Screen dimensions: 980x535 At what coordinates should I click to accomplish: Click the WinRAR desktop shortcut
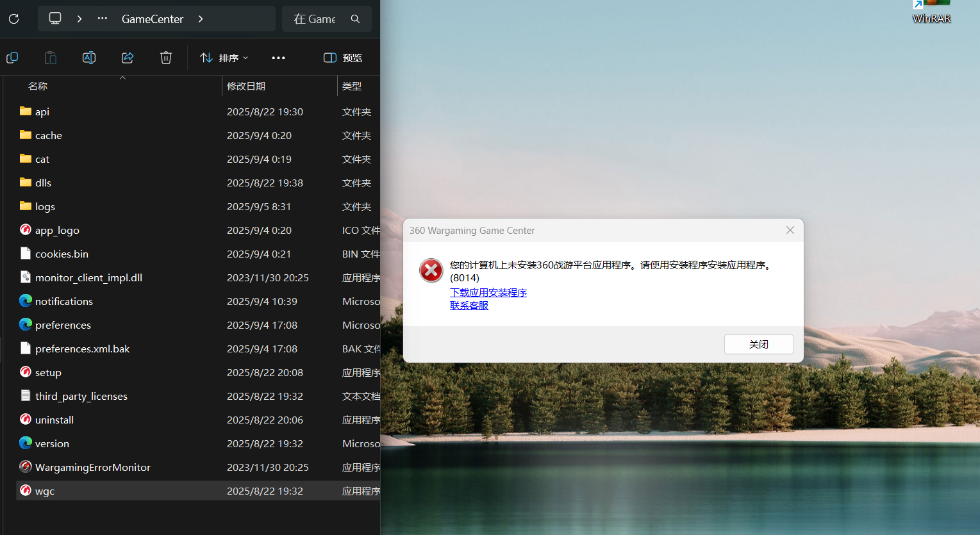(x=931, y=12)
